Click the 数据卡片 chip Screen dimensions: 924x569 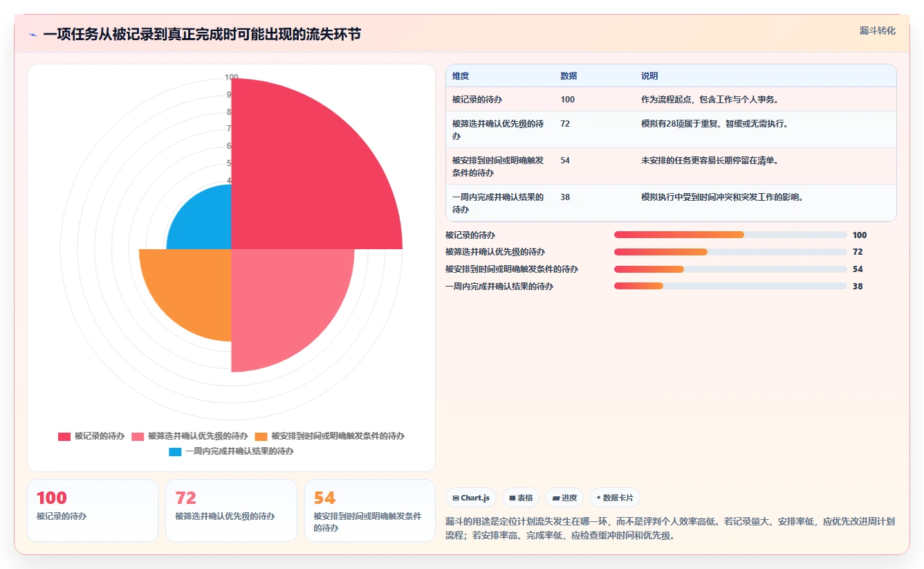(615, 498)
